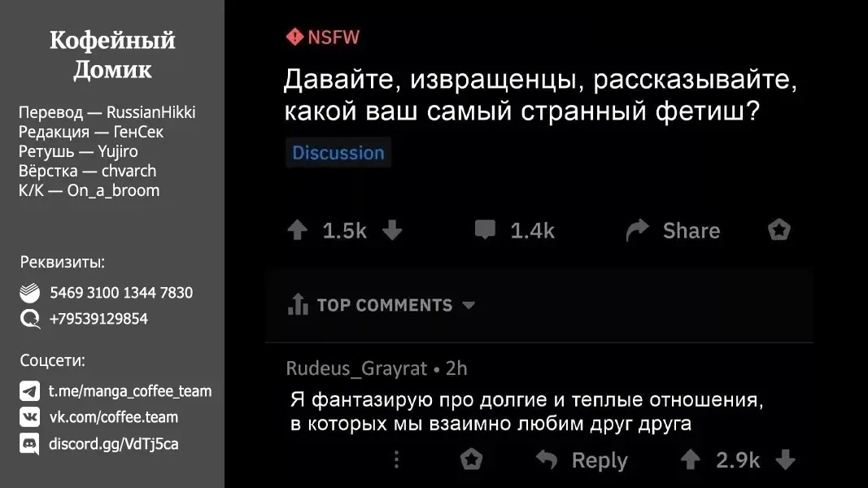
Task: Upvote the post with 1.5k votes
Action: click(x=298, y=231)
